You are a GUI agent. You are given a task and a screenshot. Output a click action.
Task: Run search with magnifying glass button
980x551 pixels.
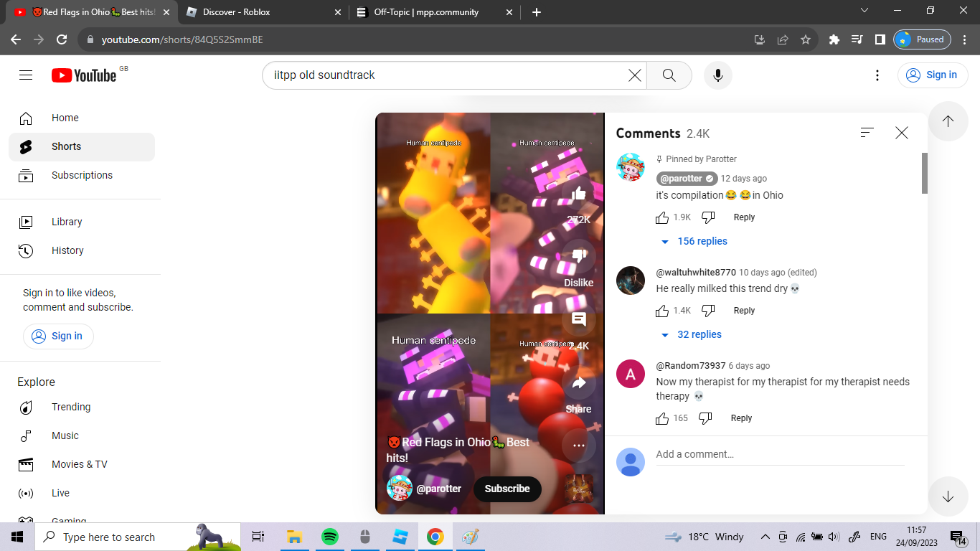pyautogui.click(x=669, y=75)
